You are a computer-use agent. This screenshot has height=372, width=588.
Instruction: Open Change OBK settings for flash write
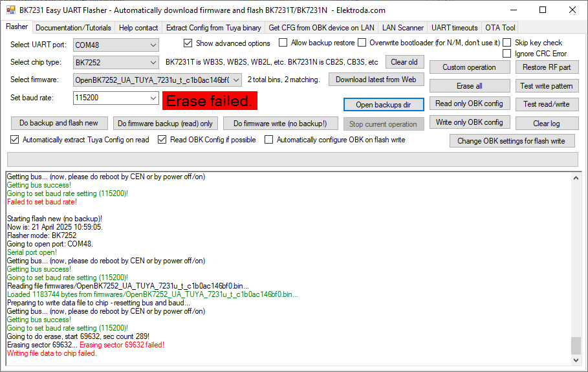coord(512,141)
